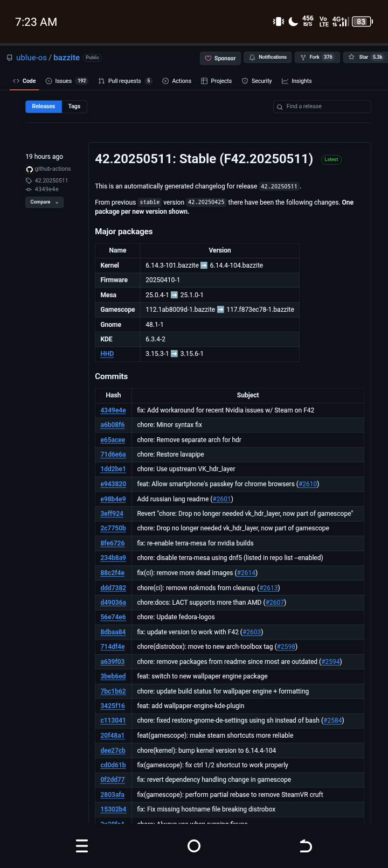Open commit hash dee27cb
Screen dimensions: 388x868
click(x=113, y=751)
